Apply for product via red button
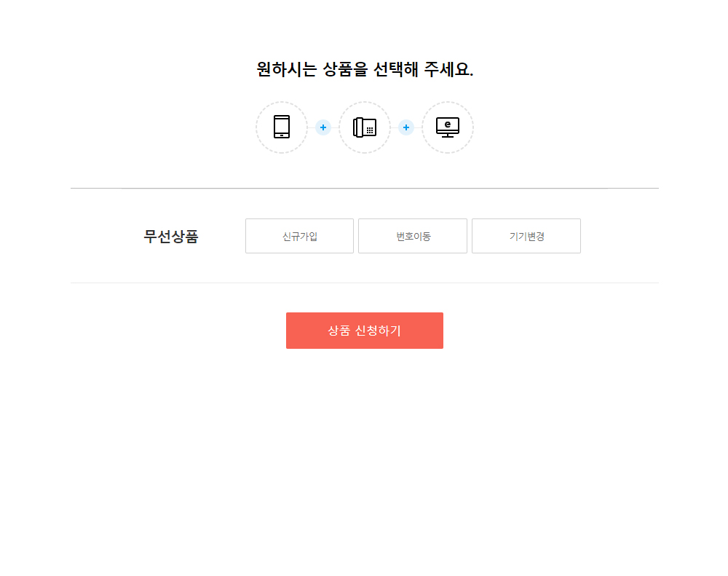Image resolution: width=728 pixels, height=576 pixels. coord(365,331)
